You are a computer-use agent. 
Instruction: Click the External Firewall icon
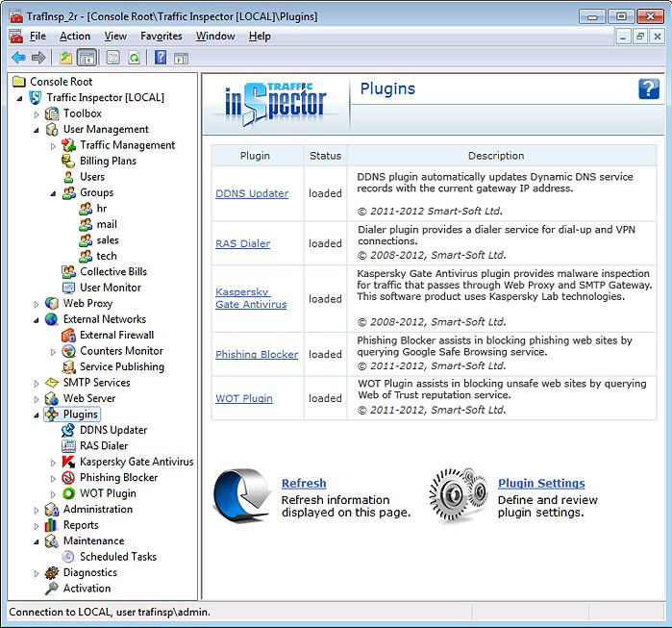(x=68, y=336)
